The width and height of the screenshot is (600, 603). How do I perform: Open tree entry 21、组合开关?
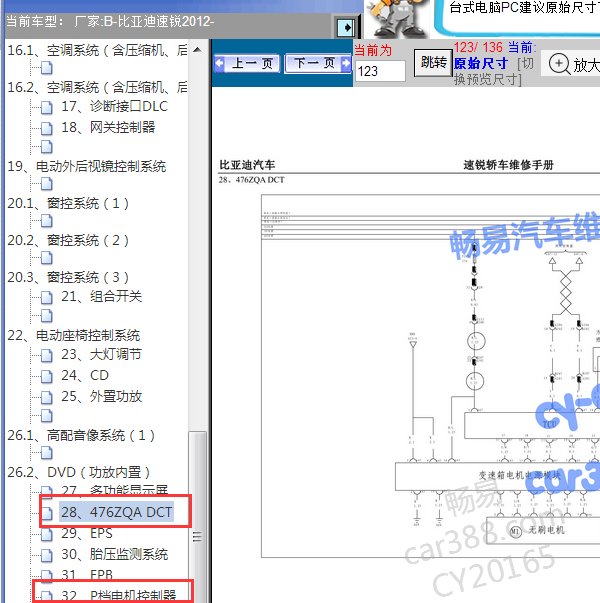point(102,297)
